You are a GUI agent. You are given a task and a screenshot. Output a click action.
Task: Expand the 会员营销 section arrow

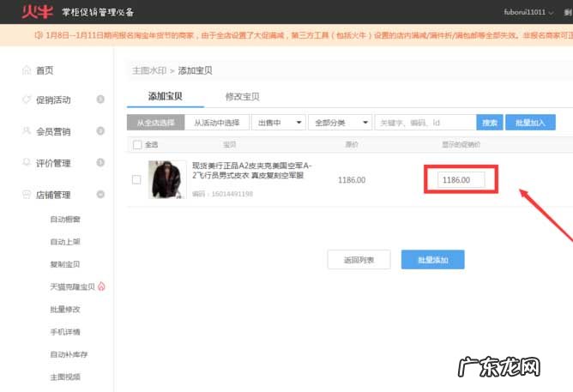(x=100, y=130)
